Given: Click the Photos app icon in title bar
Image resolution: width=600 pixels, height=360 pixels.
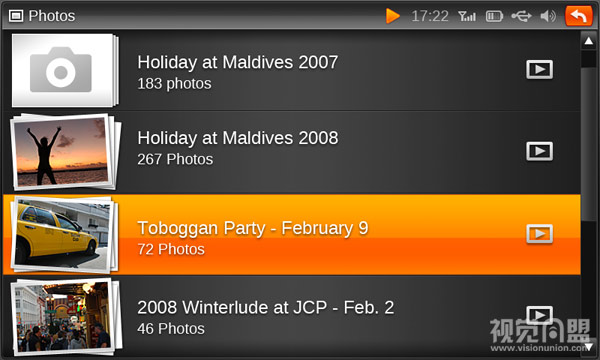Looking at the screenshot, I should 16,16.
